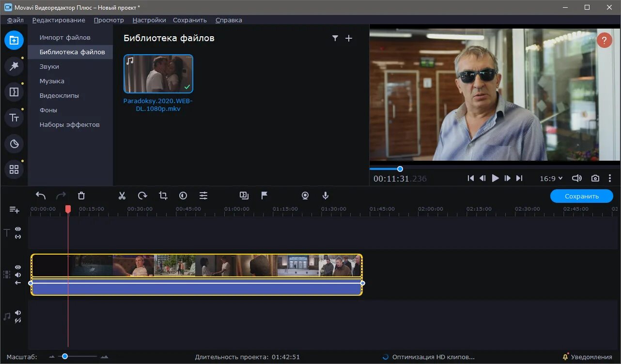
Task: Jump to the previous clip
Action: coord(470,178)
